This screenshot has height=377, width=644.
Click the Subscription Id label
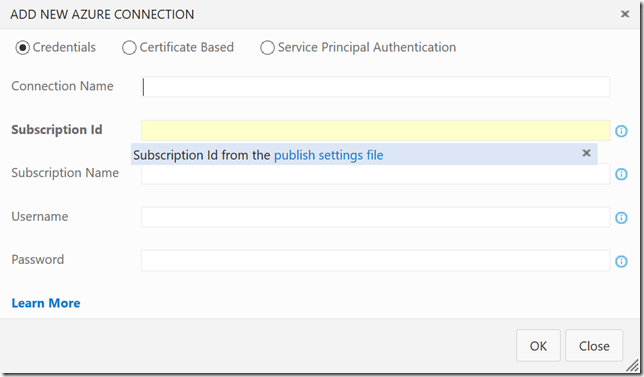click(57, 130)
